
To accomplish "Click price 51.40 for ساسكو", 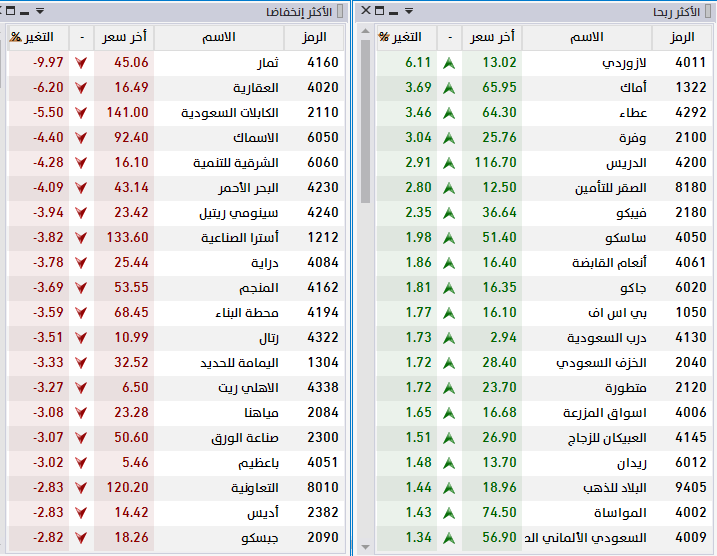I will pyautogui.click(x=499, y=238).
